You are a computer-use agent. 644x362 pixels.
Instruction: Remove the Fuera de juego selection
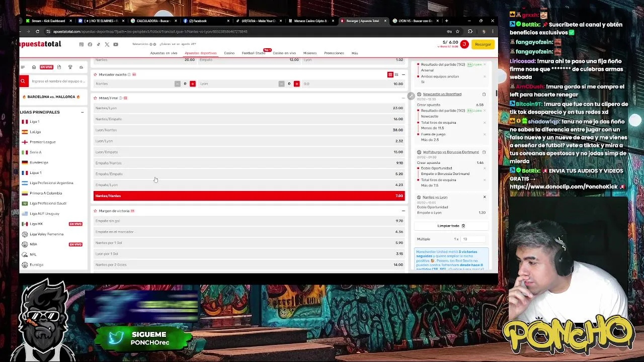[485, 134]
